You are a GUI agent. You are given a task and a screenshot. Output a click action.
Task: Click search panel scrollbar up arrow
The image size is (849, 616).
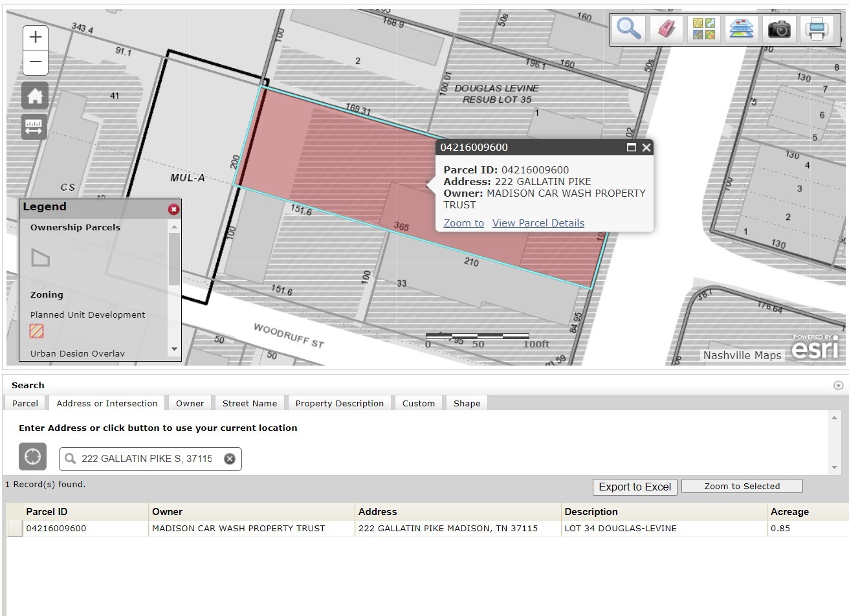[x=834, y=417]
